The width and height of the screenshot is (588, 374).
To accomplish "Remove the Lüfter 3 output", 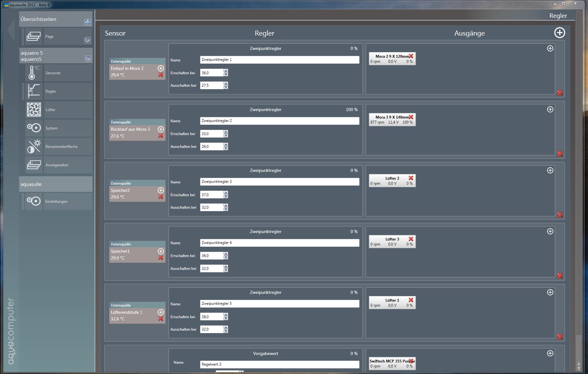I will pos(411,239).
